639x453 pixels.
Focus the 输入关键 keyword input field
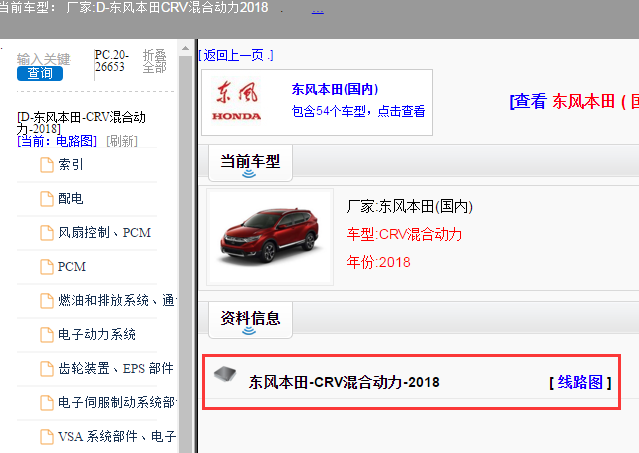point(44,59)
